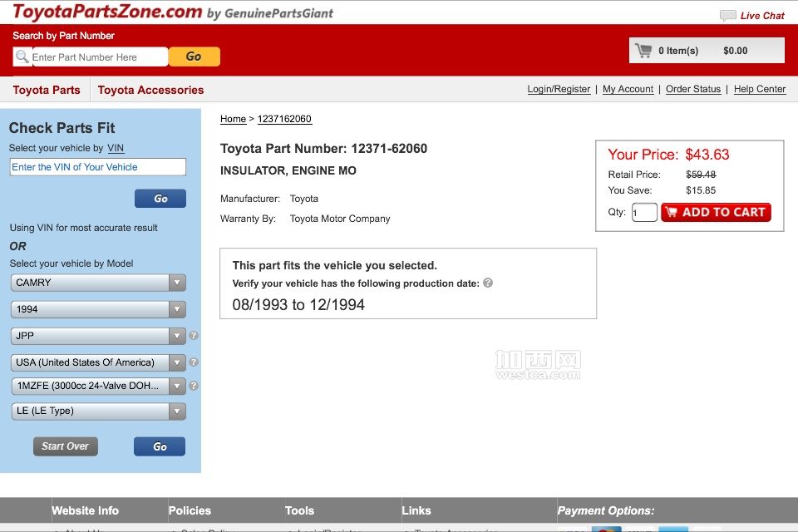Open the Toyota Accessories tab
Screen dimensions: 798x532
coord(150,90)
